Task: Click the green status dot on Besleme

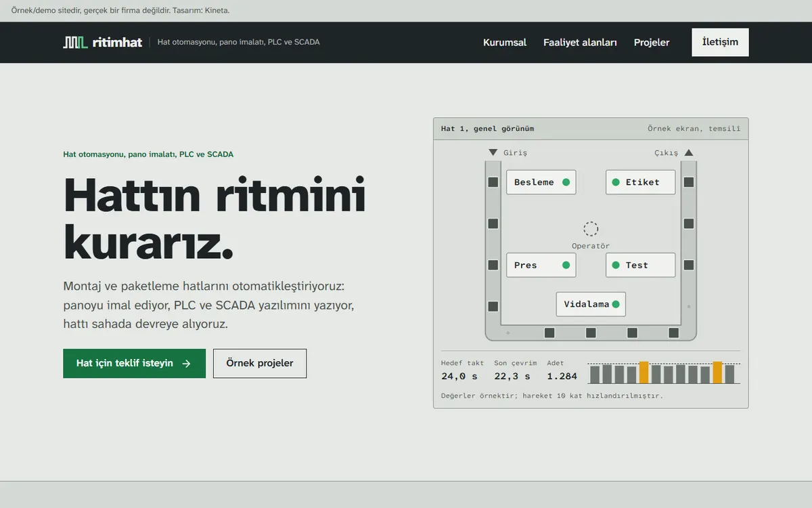Action: [x=566, y=182]
